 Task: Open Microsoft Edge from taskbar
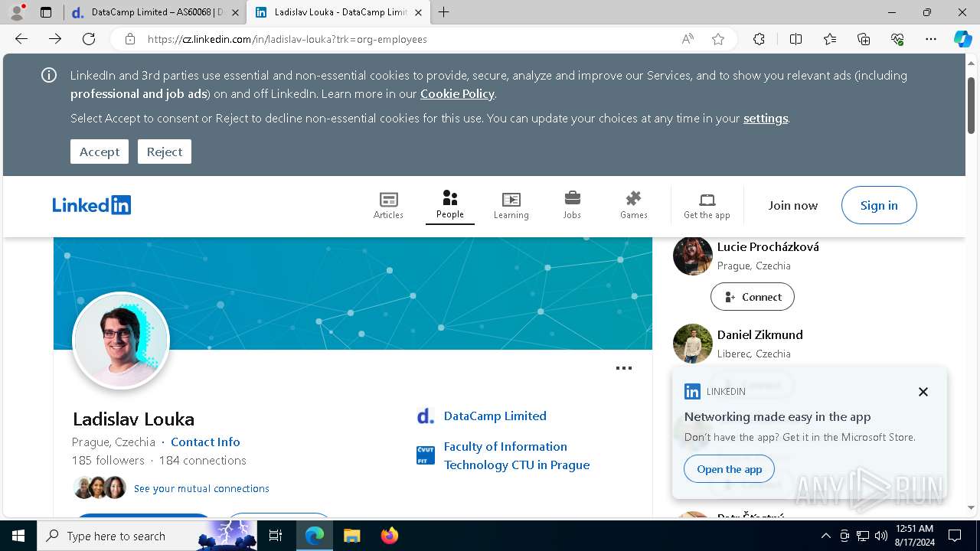(315, 536)
